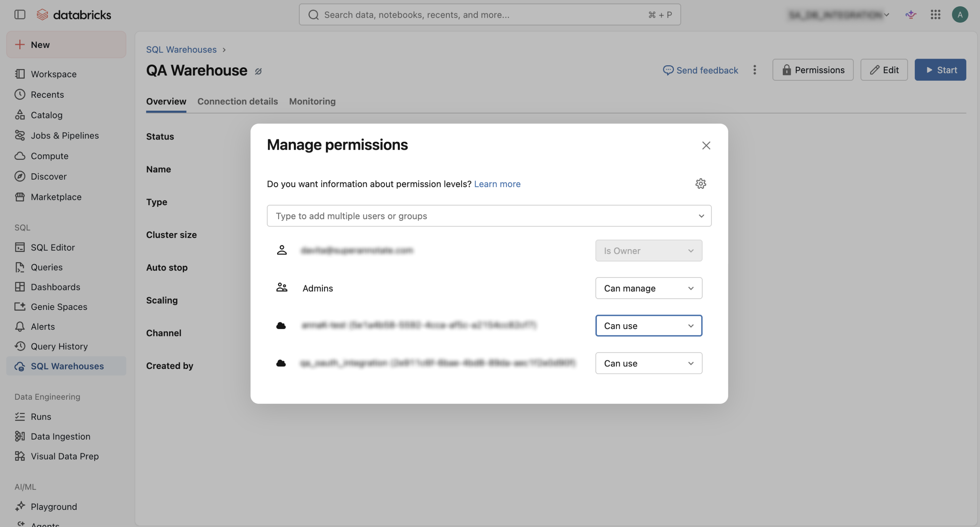Screen dimensions: 980x527
Task: Open Queries icon in sidebar
Action: click(x=20, y=267)
